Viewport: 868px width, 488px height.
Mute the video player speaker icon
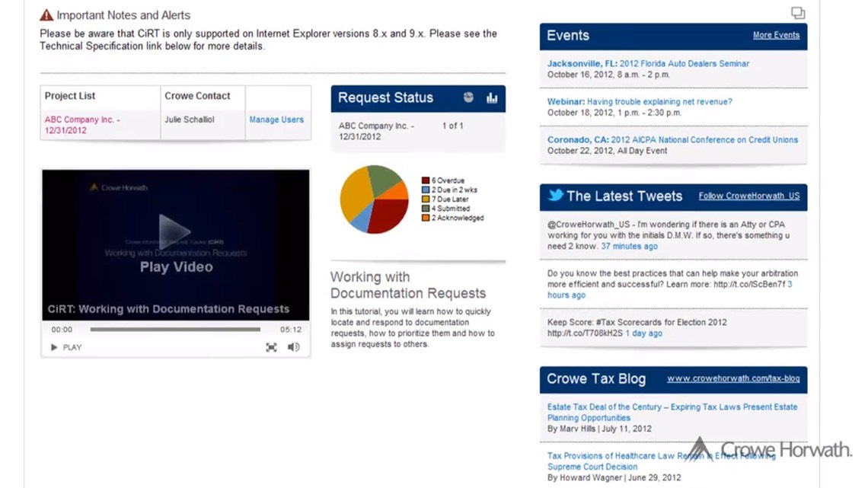click(x=294, y=346)
